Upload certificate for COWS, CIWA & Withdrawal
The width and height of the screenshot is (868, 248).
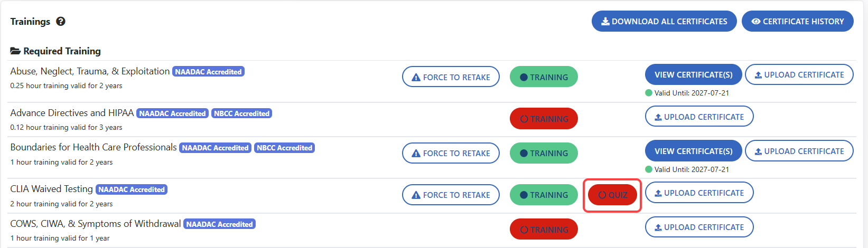coord(699,227)
